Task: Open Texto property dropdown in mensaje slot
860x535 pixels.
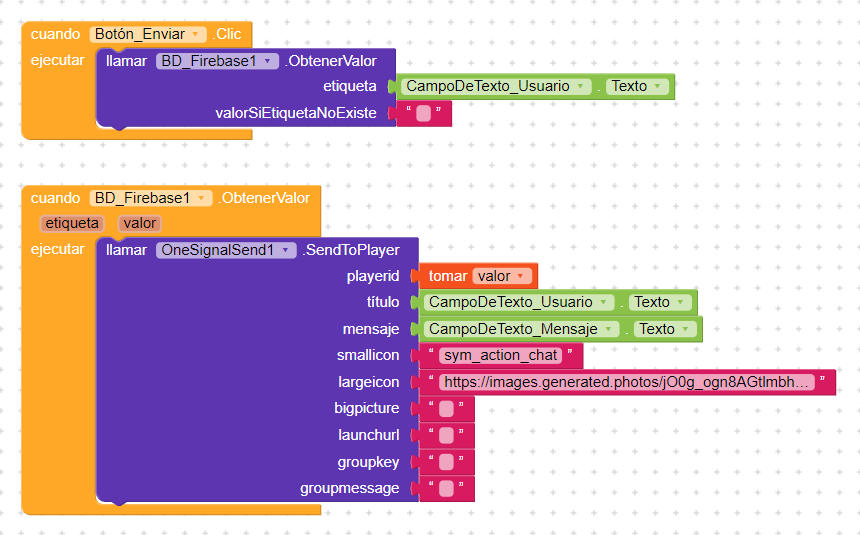Action: (665, 329)
